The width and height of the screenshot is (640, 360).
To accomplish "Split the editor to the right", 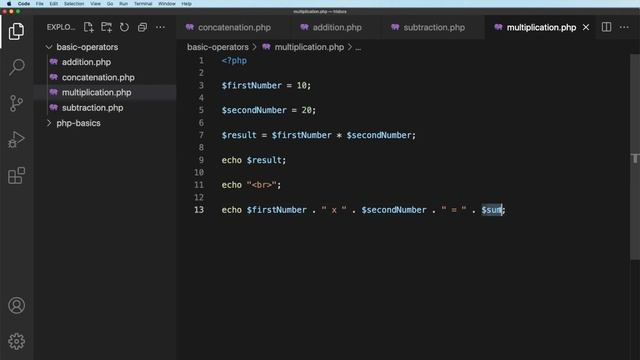I will tap(607, 27).
